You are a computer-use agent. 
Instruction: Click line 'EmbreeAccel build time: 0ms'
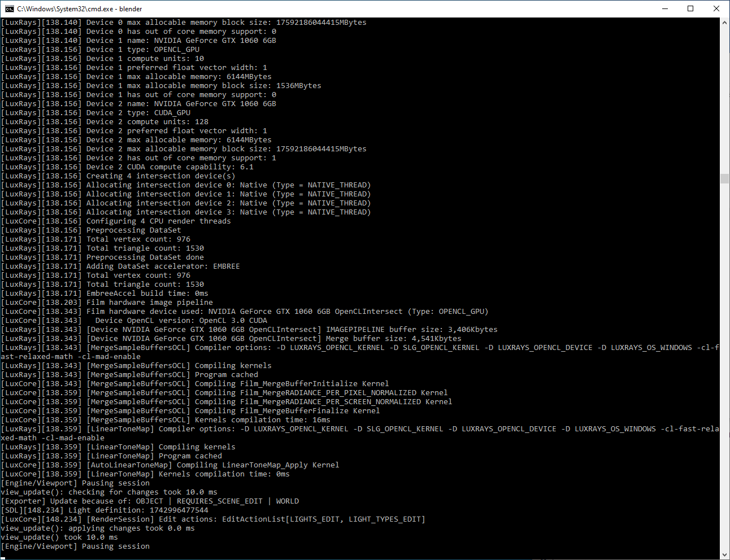[x=105, y=294]
